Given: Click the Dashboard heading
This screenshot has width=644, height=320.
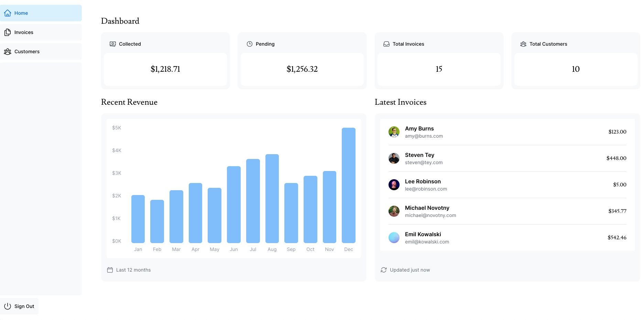Looking at the screenshot, I should (x=120, y=21).
